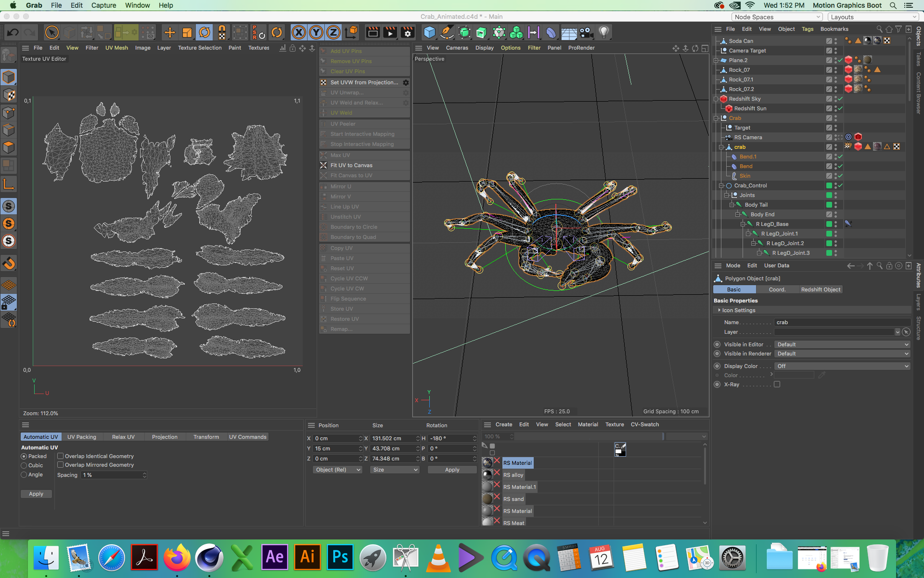Switch to the UV Packing tab
The width and height of the screenshot is (924, 578).
[82, 437]
